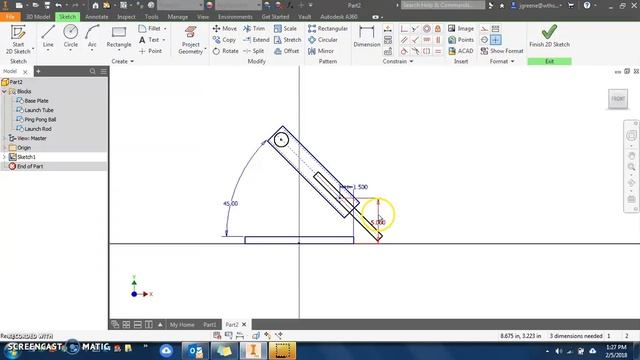Select the Rectangle tool
The height and width of the screenshot is (360, 640).
(x=119, y=36)
